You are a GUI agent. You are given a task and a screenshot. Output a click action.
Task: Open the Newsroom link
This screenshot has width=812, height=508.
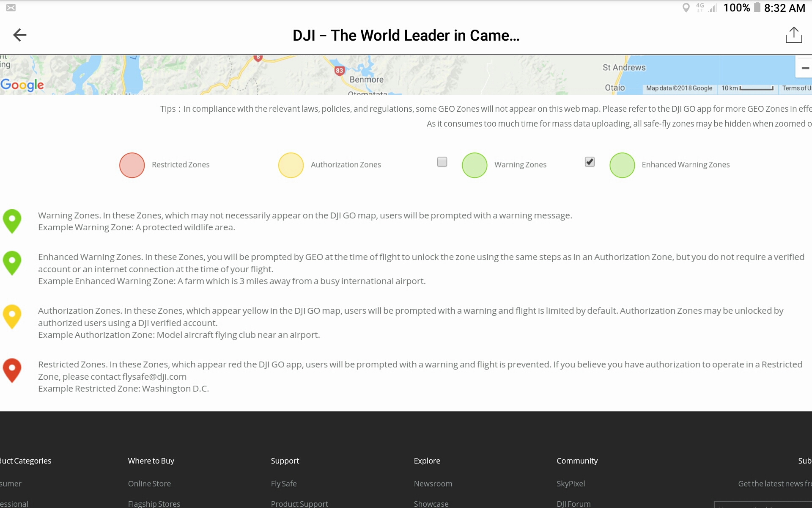coord(433,483)
